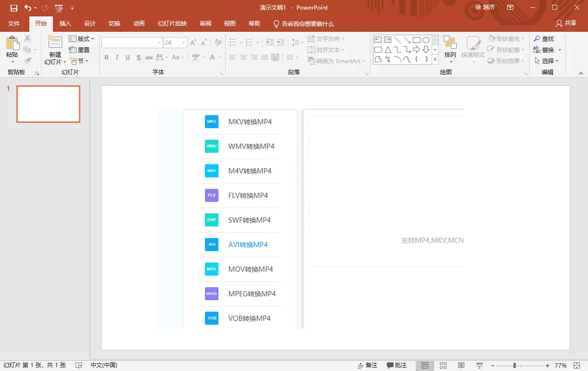The width and height of the screenshot is (588, 371).
Task: Toggle text Shadow formatting
Action: [139, 57]
